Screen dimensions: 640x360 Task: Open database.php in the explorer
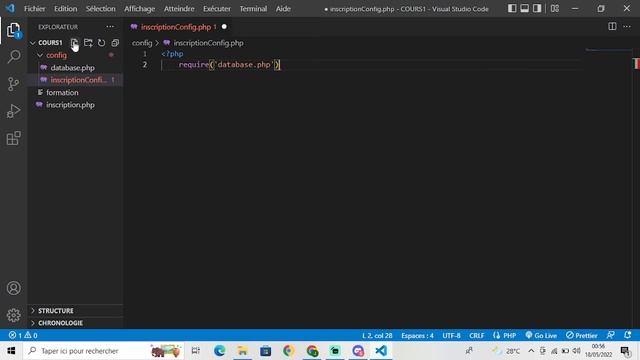point(72,68)
